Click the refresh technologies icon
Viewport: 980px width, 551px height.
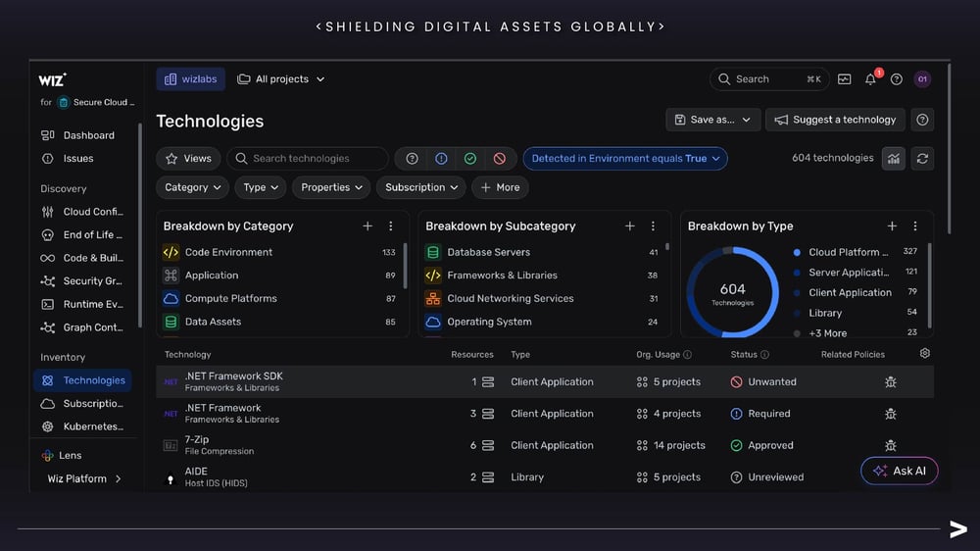click(x=922, y=158)
